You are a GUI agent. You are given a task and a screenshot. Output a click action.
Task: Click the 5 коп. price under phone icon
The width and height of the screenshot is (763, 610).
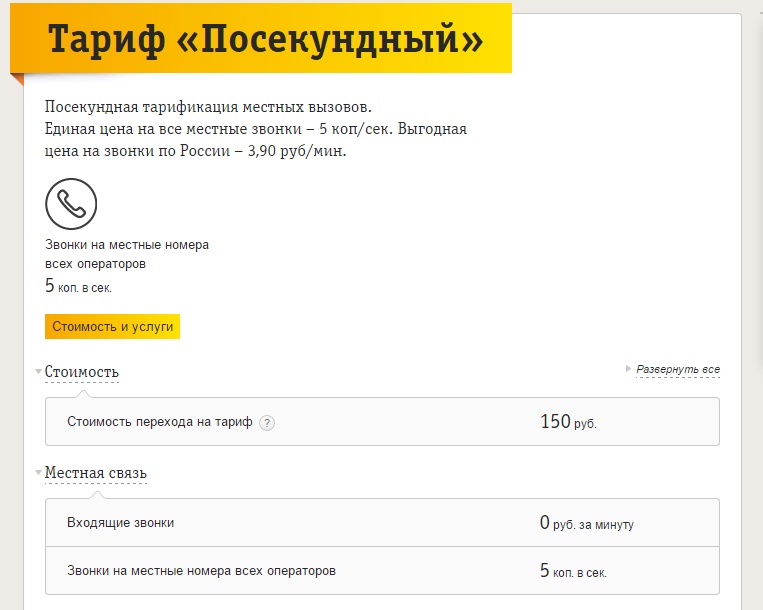pyautogui.click(x=78, y=286)
